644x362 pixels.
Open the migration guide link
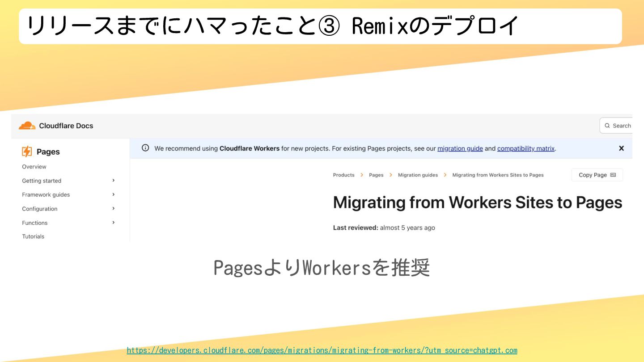click(x=460, y=148)
